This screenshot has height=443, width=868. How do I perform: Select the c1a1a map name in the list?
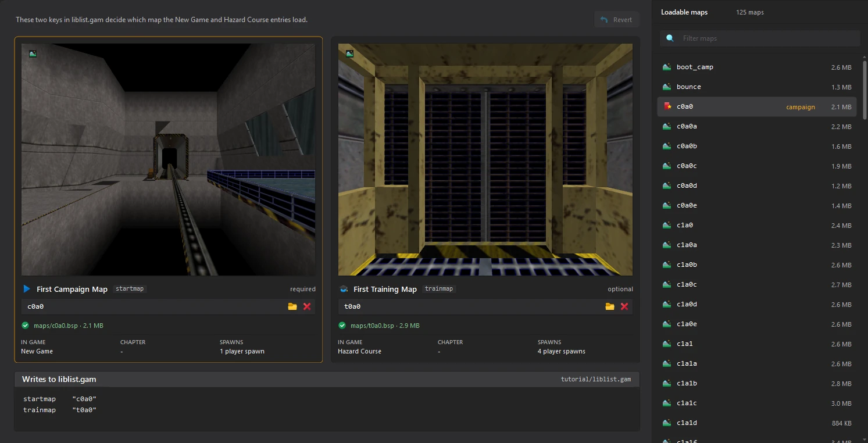point(687,364)
